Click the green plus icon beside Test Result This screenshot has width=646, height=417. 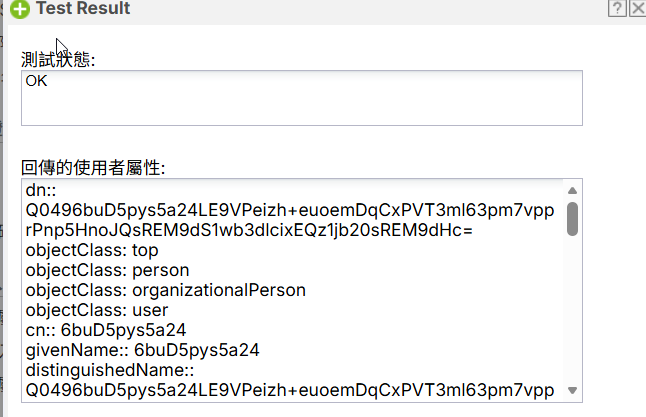20,9
